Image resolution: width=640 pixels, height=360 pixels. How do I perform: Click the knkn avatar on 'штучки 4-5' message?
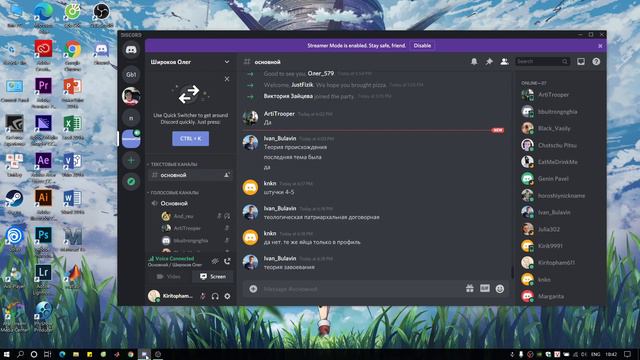tap(250, 187)
